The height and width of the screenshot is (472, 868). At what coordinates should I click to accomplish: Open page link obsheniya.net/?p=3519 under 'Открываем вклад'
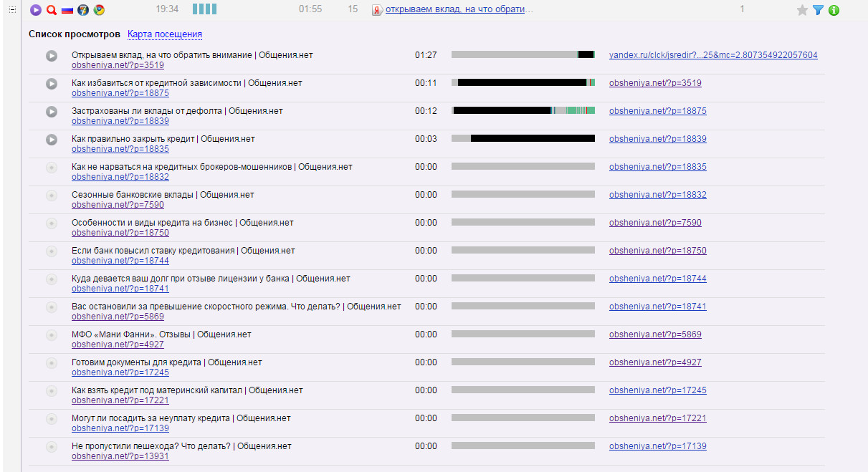[118, 65]
